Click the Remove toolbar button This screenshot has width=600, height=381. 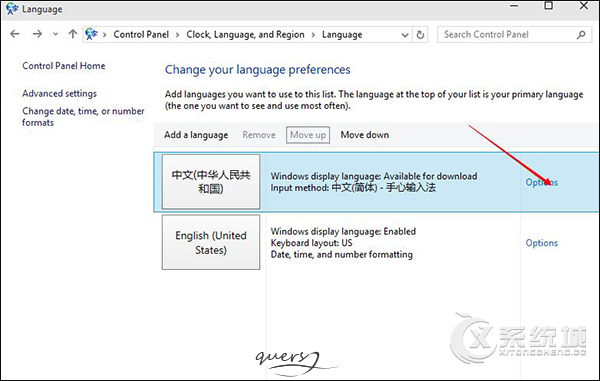[x=259, y=135]
